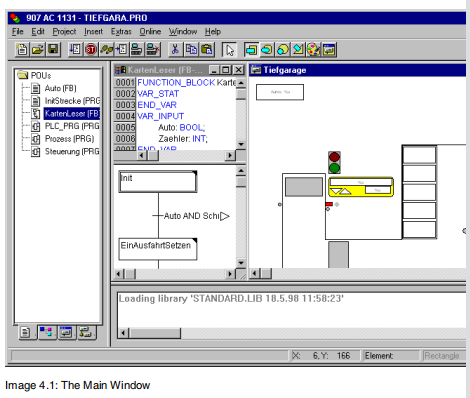Image resolution: width=470 pixels, height=398 pixels.
Task: Click scroll down arrow of declaration editor
Action: coord(241,144)
